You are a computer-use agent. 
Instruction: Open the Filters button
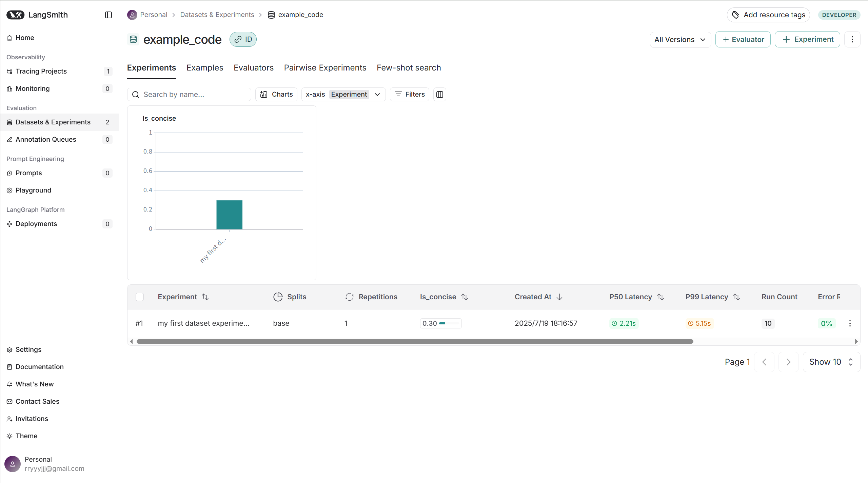[410, 95]
